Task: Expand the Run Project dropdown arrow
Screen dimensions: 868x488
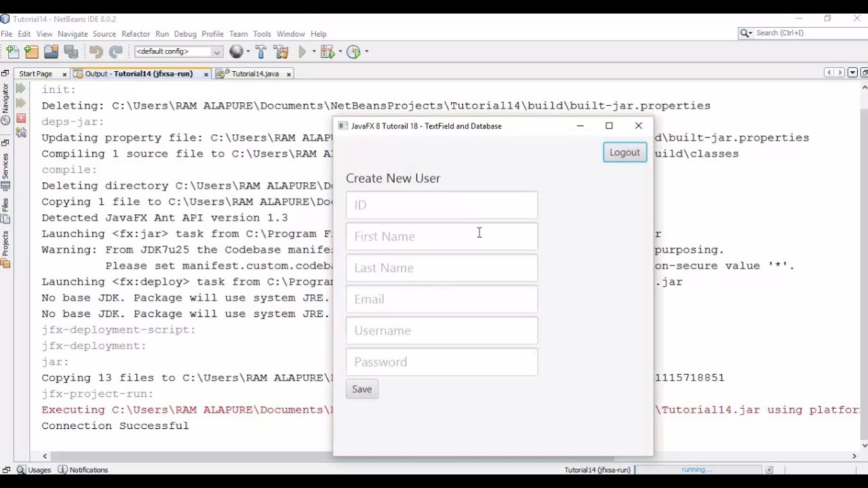Action: [314, 52]
